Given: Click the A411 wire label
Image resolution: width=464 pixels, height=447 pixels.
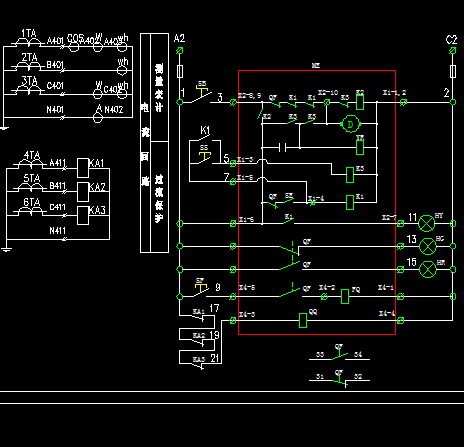Looking at the screenshot, I should pyautogui.click(x=58, y=163).
